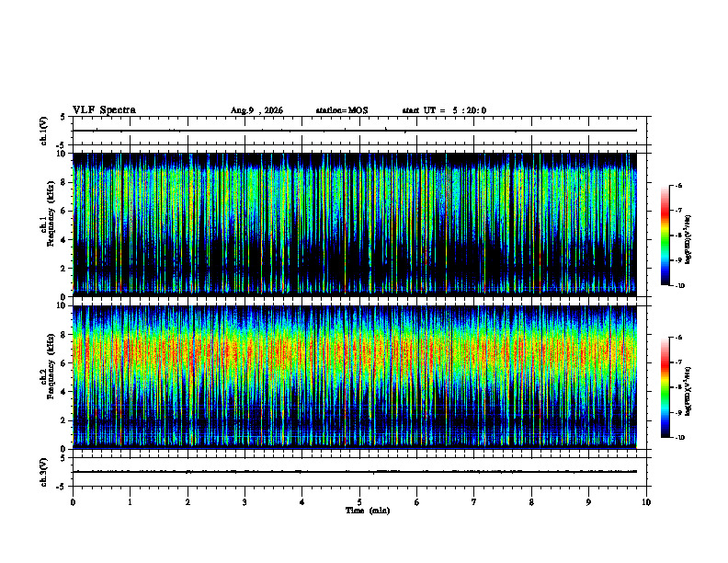728x563 pixels.
Task: Select the "start UT = 5 :20: 0" text
Action: click(444, 110)
